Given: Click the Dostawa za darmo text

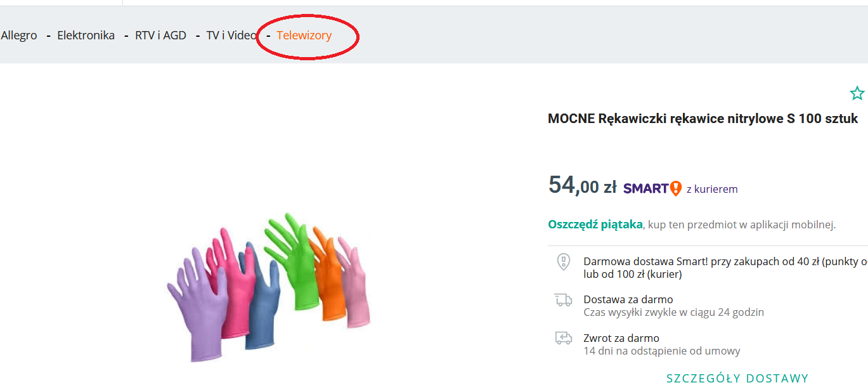Looking at the screenshot, I should coord(628,299).
